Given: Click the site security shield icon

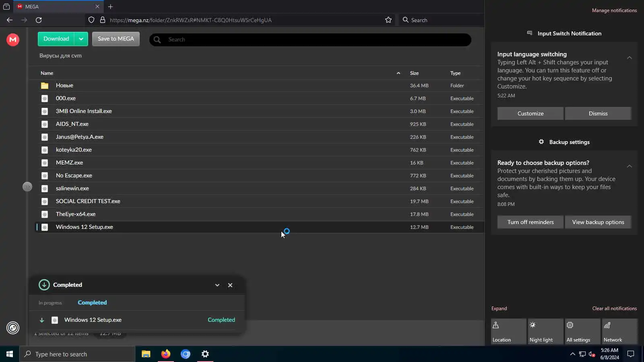Looking at the screenshot, I should point(91,20).
